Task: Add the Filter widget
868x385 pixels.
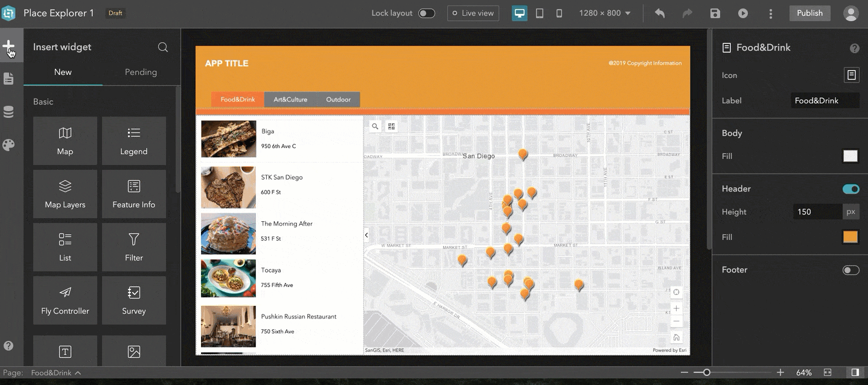Action: 134,247
